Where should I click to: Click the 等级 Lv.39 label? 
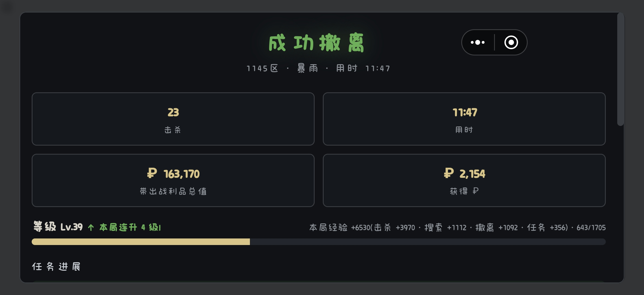pos(58,227)
